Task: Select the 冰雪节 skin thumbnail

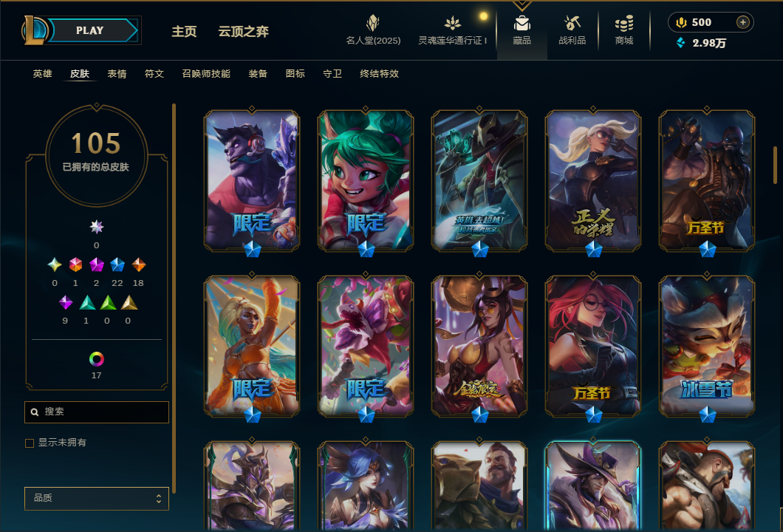Action: [x=707, y=347]
